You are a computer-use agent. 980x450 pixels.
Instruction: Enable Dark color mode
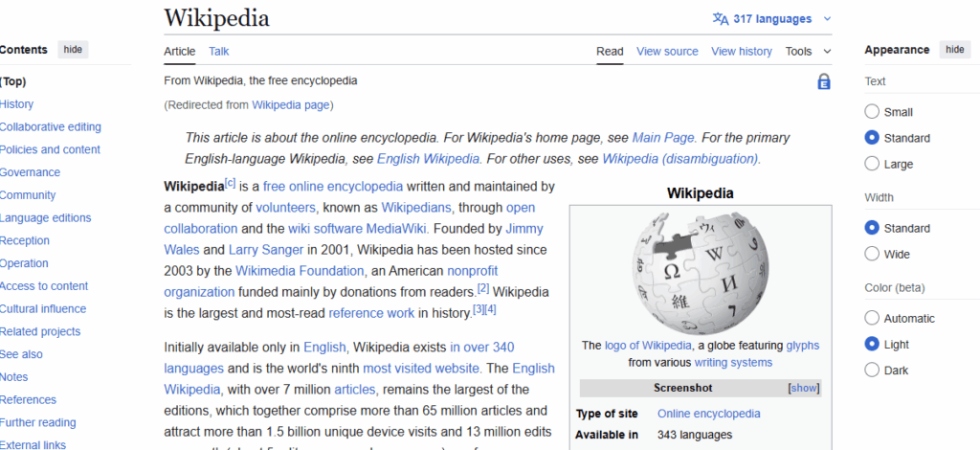(x=872, y=370)
